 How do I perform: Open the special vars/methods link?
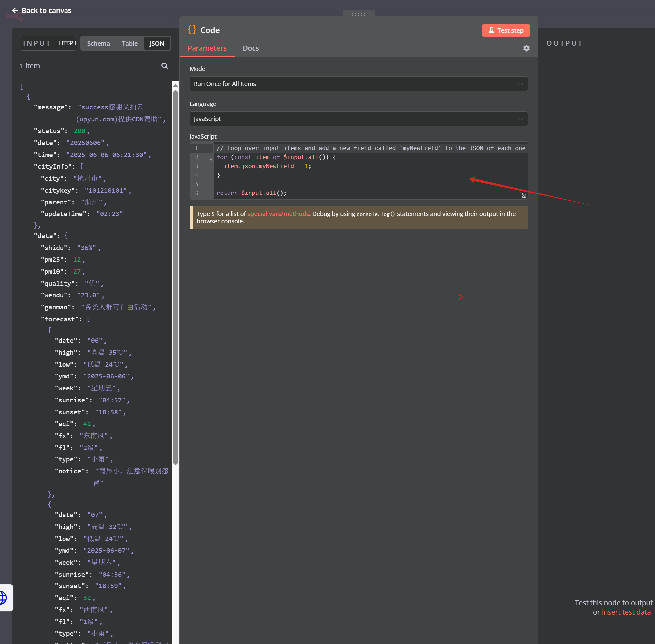pos(278,214)
